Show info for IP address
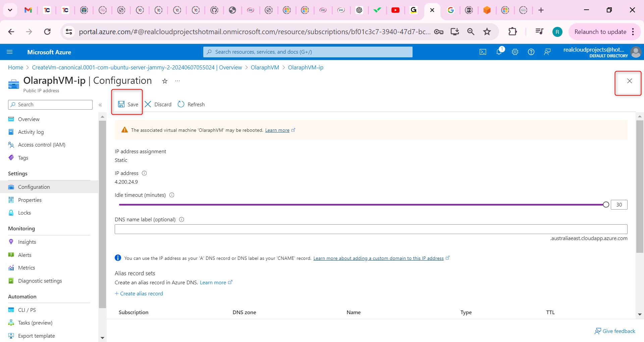 [x=144, y=173]
